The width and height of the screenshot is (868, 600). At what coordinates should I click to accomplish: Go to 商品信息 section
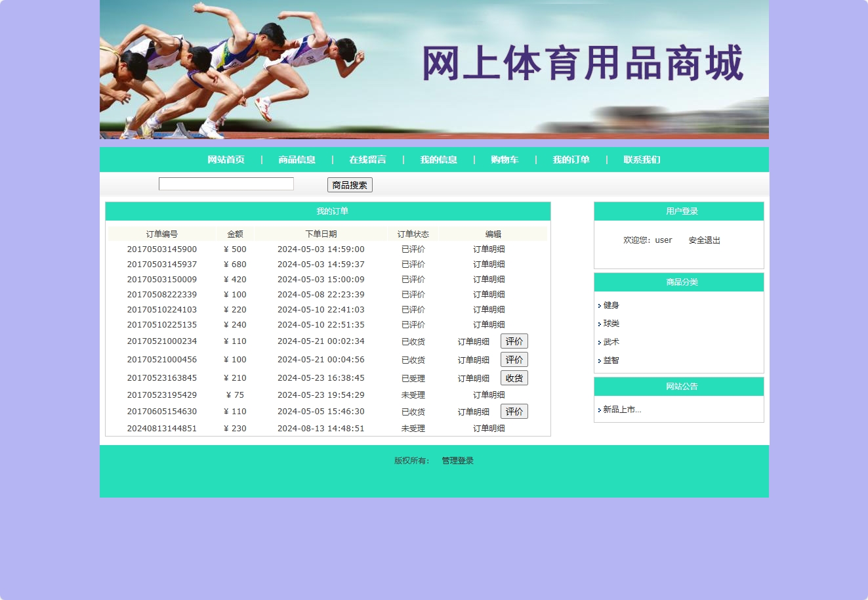click(x=296, y=160)
